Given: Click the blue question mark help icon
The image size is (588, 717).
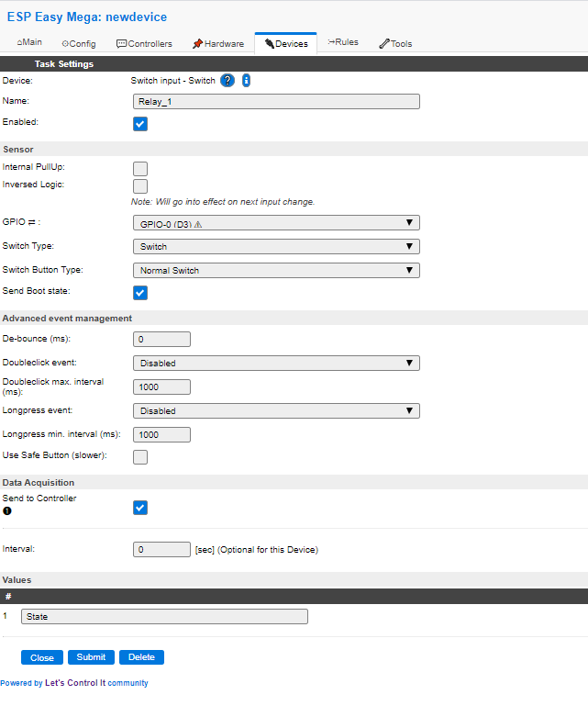Looking at the screenshot, I should 227,81.
